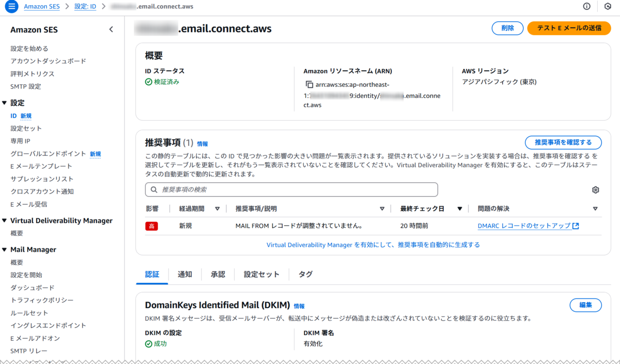Open 推奨事項 情報 link
Viewport: 620px width, 364px height.
202,144
